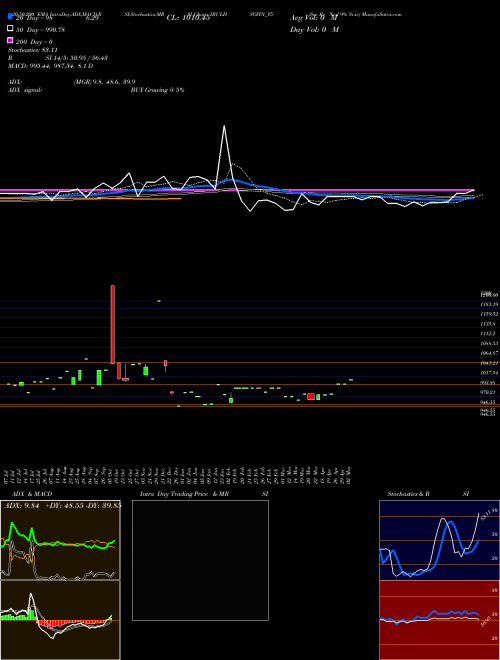Click the '1017.94' price axis label
This screenshot has height=660, width=500.
[x=489, y=373]
